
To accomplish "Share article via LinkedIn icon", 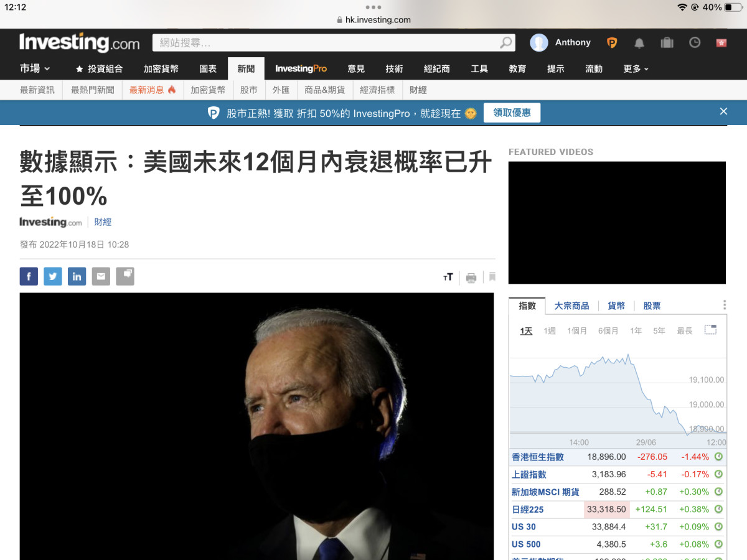I will coord(77,276).
